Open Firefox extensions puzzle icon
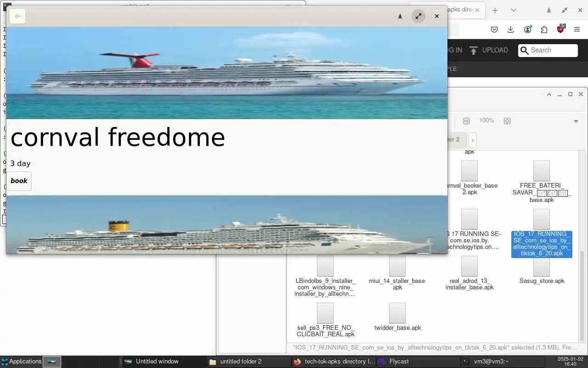The height and width of the screenshot is (368, 588). [544, 29]
